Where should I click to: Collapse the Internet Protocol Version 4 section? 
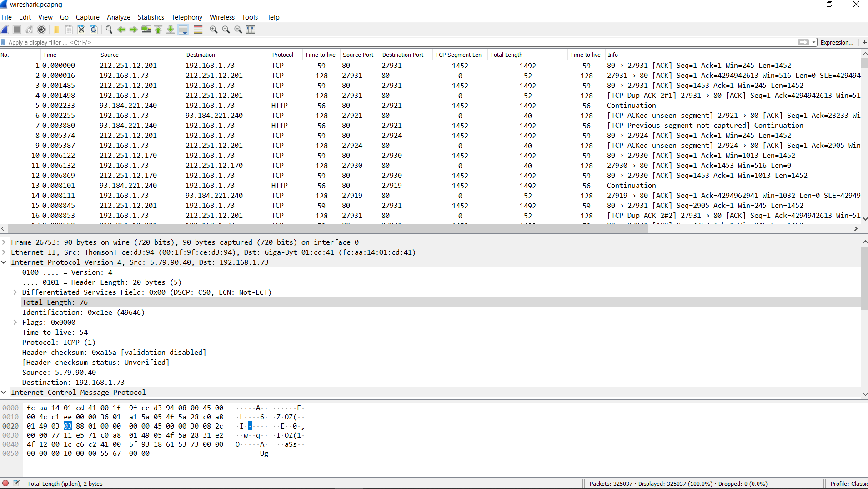coord(4,262)
